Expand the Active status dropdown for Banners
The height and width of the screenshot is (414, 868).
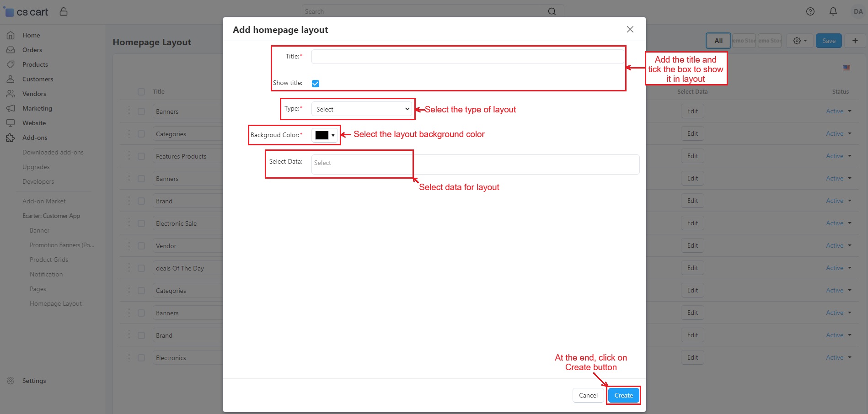tap(838, 111)
